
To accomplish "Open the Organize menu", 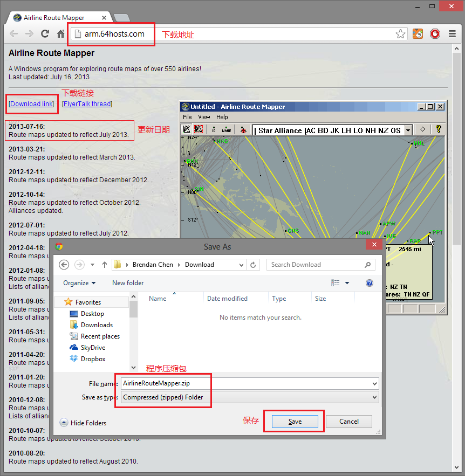I will 79,283.
